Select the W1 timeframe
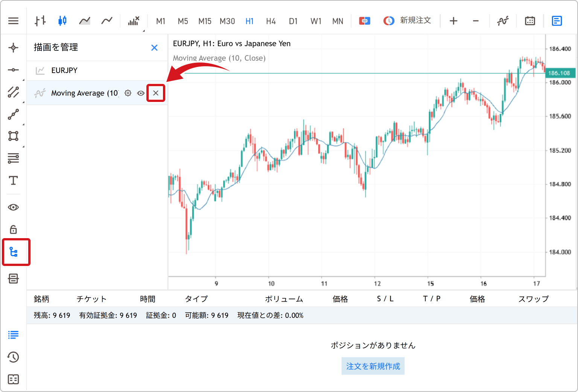578x392 pixels. pos(316,21)
